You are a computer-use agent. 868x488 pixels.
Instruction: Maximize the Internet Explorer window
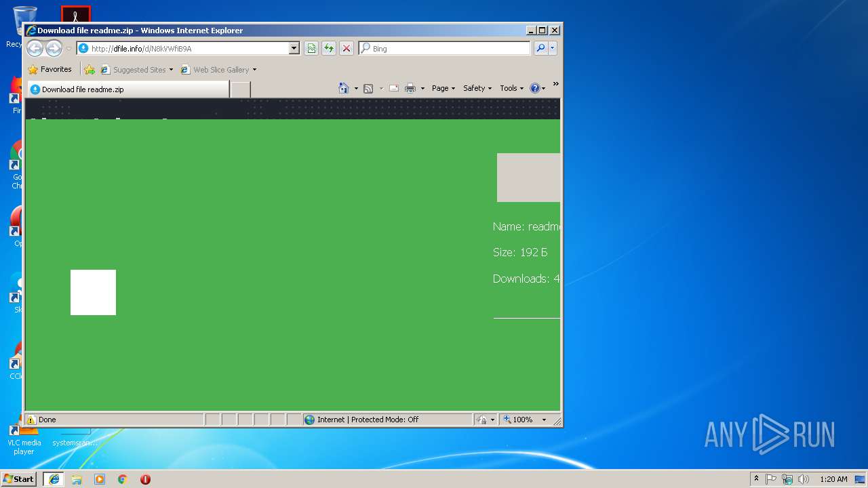[542, 30]
